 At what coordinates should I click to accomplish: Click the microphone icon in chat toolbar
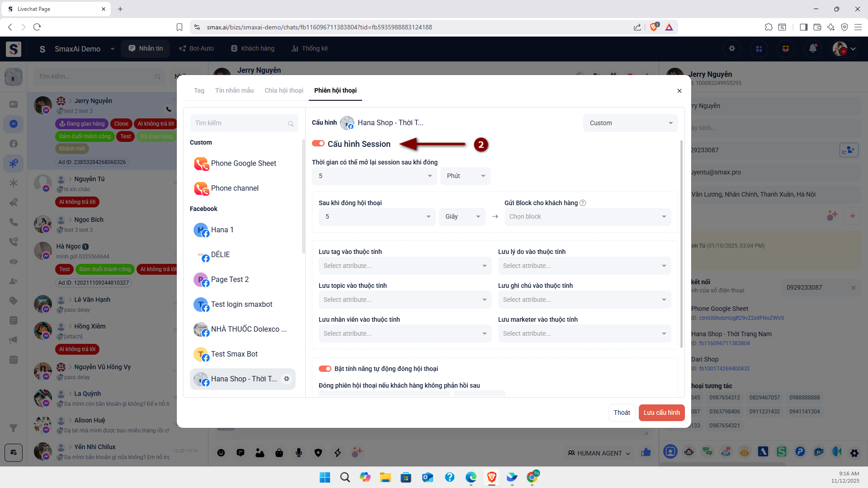[299, 453]
